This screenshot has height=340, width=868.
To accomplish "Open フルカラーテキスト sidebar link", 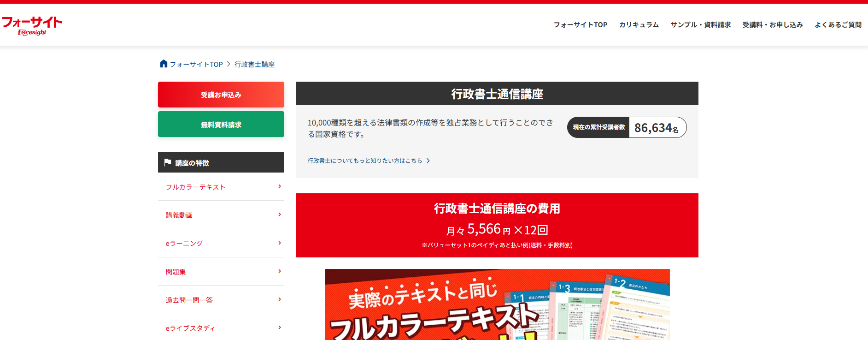I will (221, 187).
